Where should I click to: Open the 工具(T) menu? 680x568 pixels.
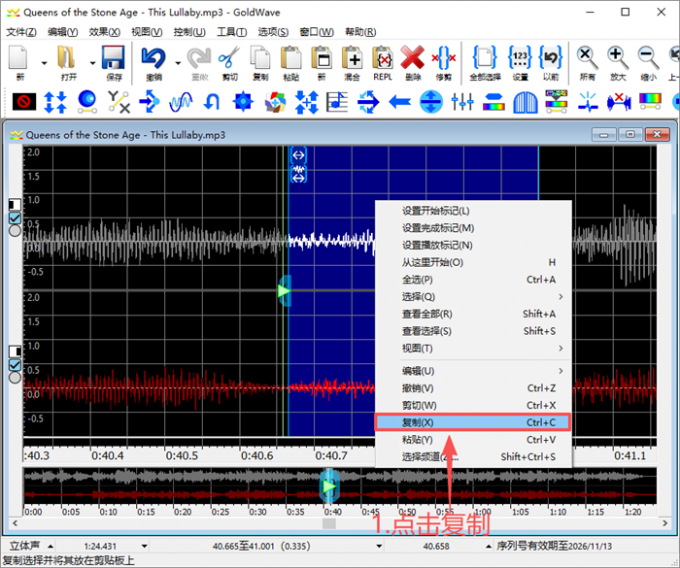(232, 32)
